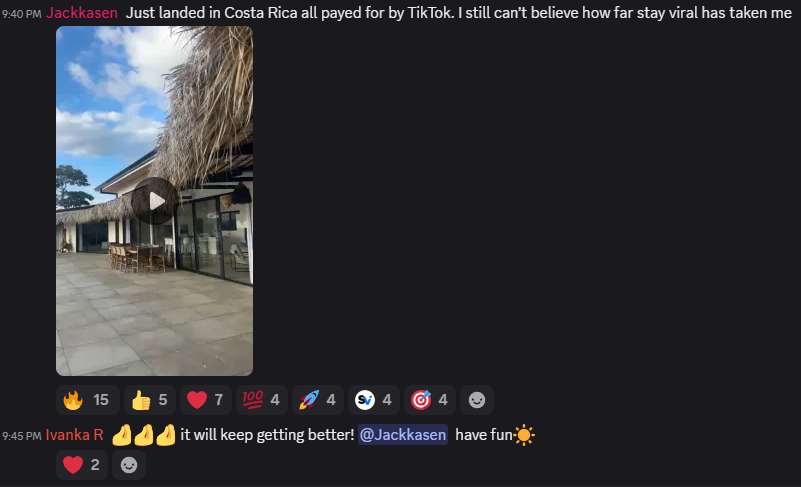The height and width of the screenshot is (487, 801).
Task: Open add reaction picker under Ivanka's message
Action: click(129, 465)
